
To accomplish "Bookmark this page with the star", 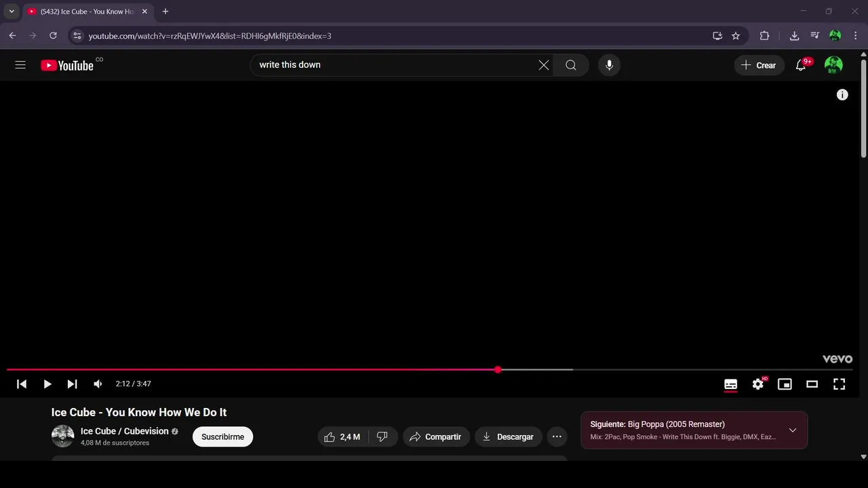I will (736, 36).
